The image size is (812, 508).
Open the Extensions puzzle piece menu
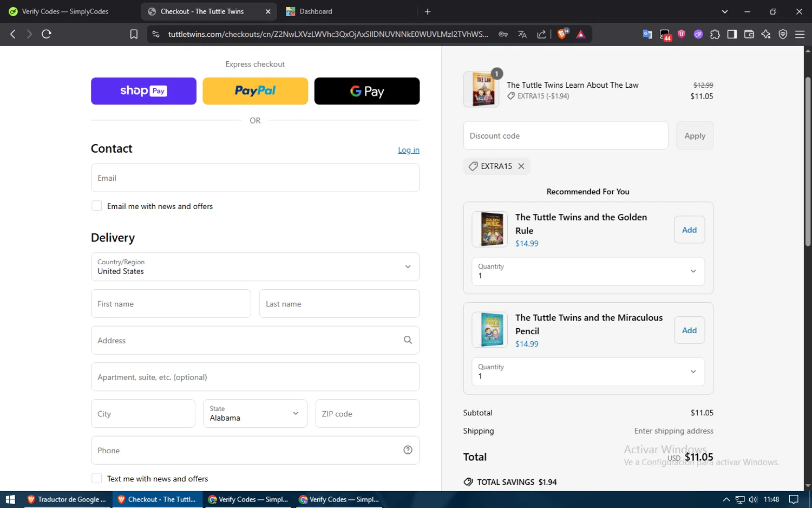click(x=715, y=34)
